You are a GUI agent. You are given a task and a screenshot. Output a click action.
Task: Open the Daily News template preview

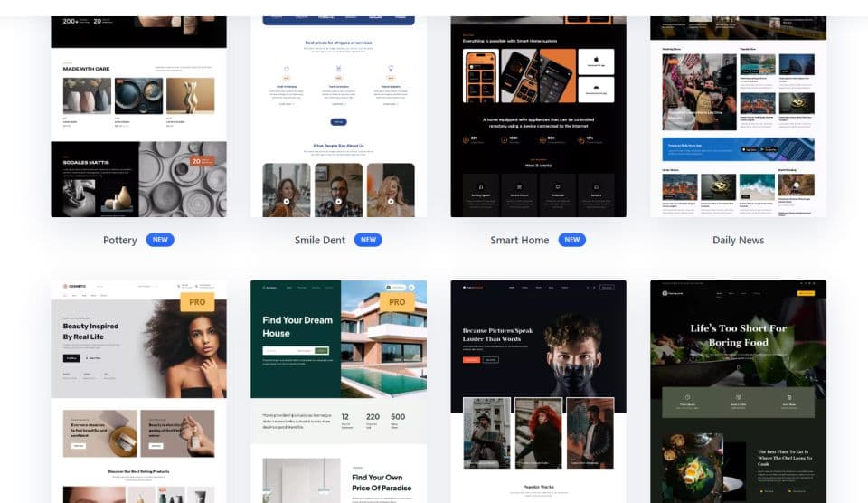(738, 117)
